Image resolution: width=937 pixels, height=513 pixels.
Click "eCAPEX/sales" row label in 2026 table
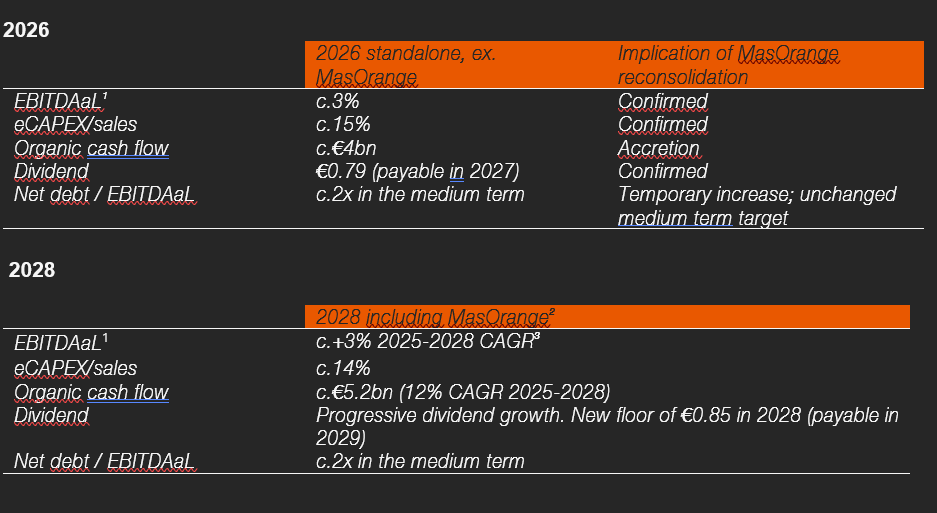click(x=76, y=125)
